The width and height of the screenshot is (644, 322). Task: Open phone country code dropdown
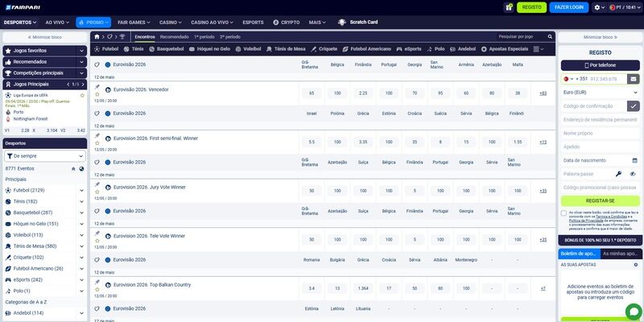tap(568, 79)
